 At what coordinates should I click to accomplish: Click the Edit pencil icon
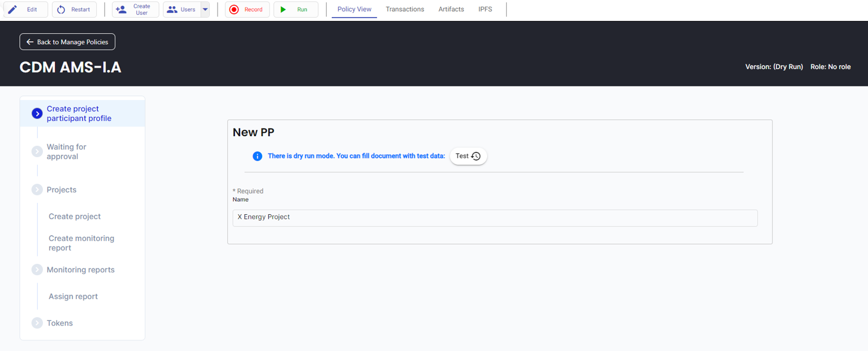[x=12, y=10]
